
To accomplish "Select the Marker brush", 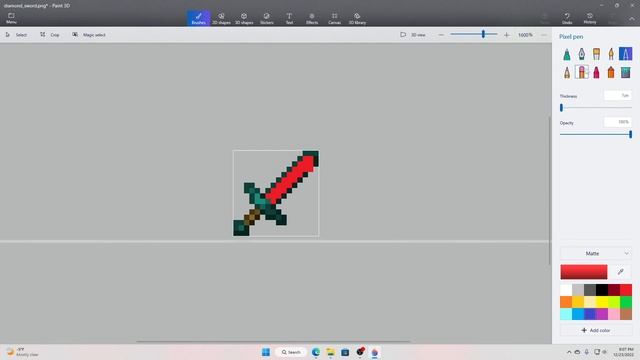I will coord(567,54).
